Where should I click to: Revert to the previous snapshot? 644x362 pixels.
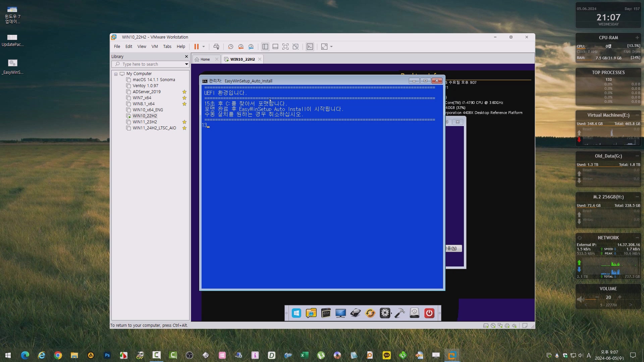pos(241,47)
